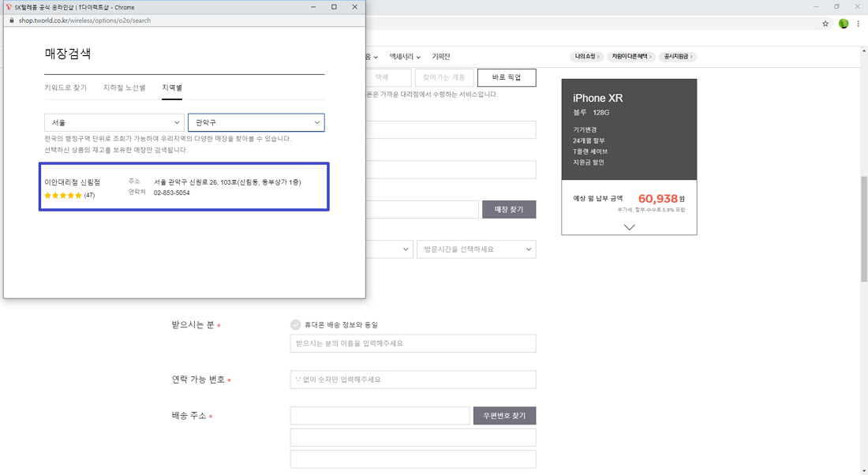Viewport: 868px width, 475px height.
Task: Expand iPhone XR payment details chevron
Action: 630,227
